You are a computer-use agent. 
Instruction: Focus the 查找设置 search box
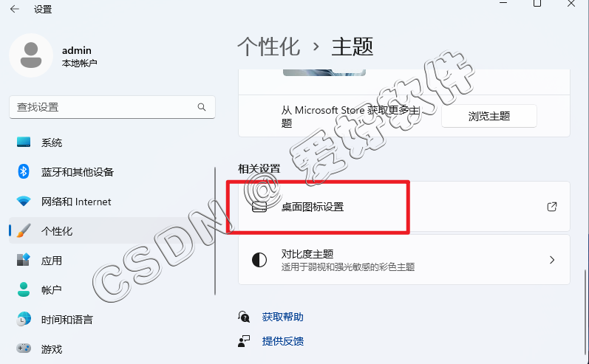point(112,107)
